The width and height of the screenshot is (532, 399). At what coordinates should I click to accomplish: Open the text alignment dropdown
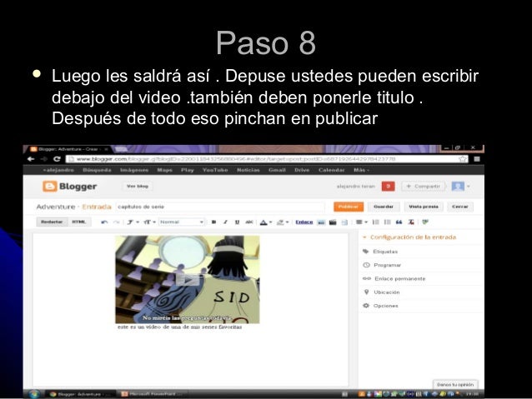tap(361, 222)
